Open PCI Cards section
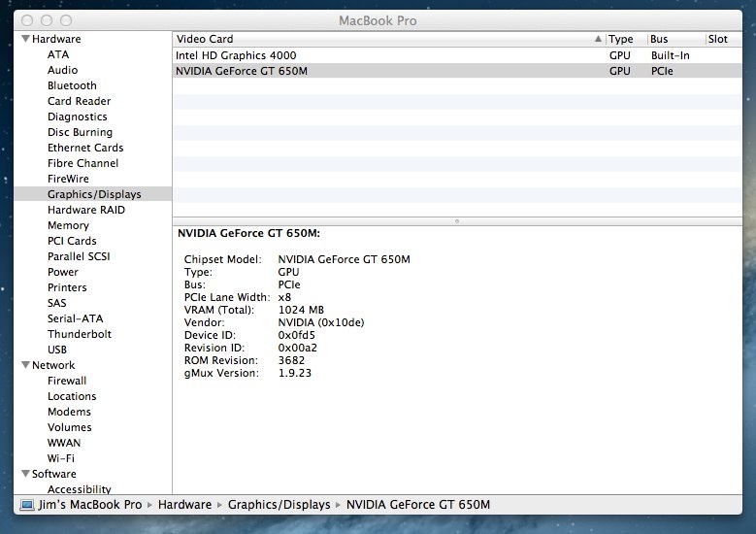 72,241
